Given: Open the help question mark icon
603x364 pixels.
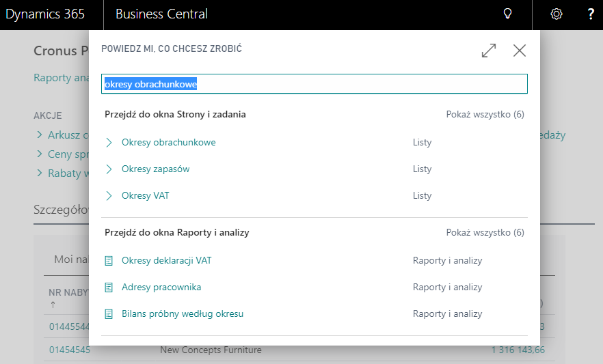Looking at the screenshot, I should tap(591, 14).
